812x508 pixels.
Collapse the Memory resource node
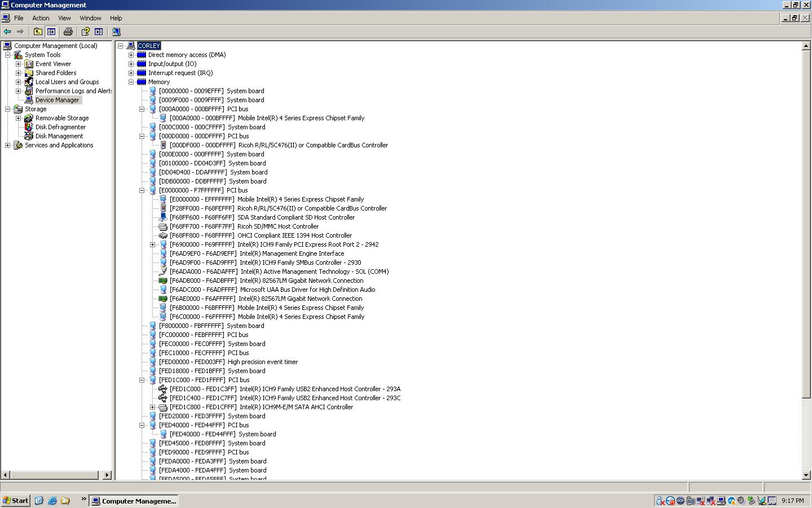pos(131,82)
